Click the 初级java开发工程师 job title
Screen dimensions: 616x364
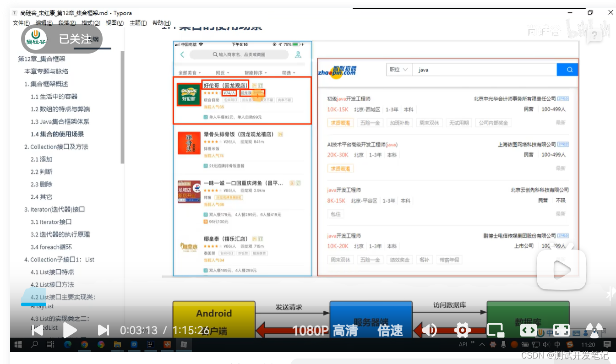coord(349,99)
